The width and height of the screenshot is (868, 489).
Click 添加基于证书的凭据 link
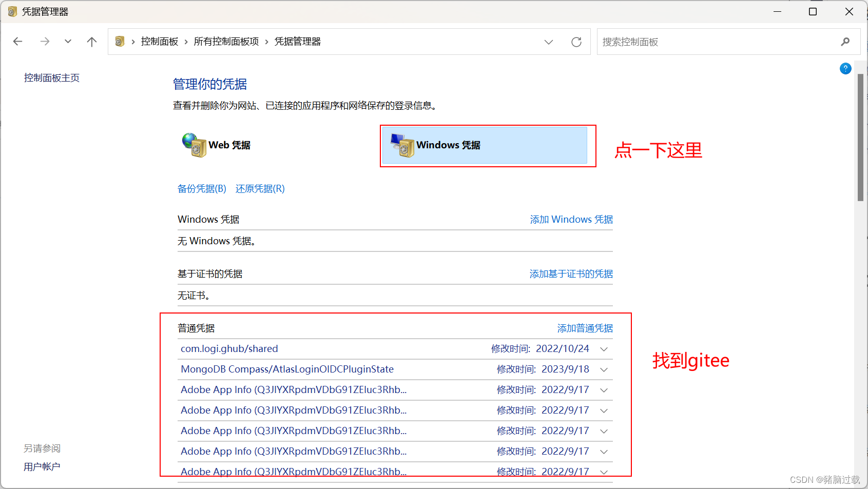[x=571, y=273]
